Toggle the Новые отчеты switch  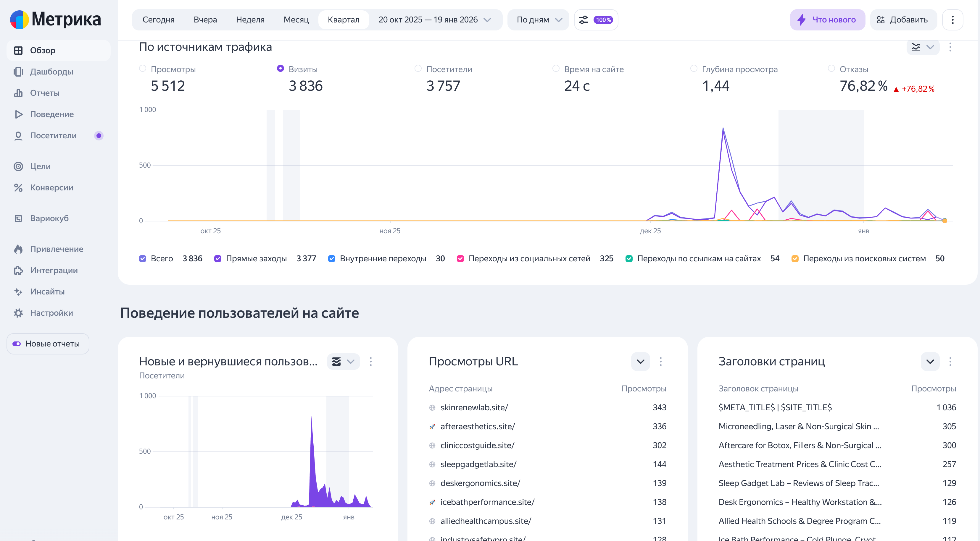pos(17,344)
